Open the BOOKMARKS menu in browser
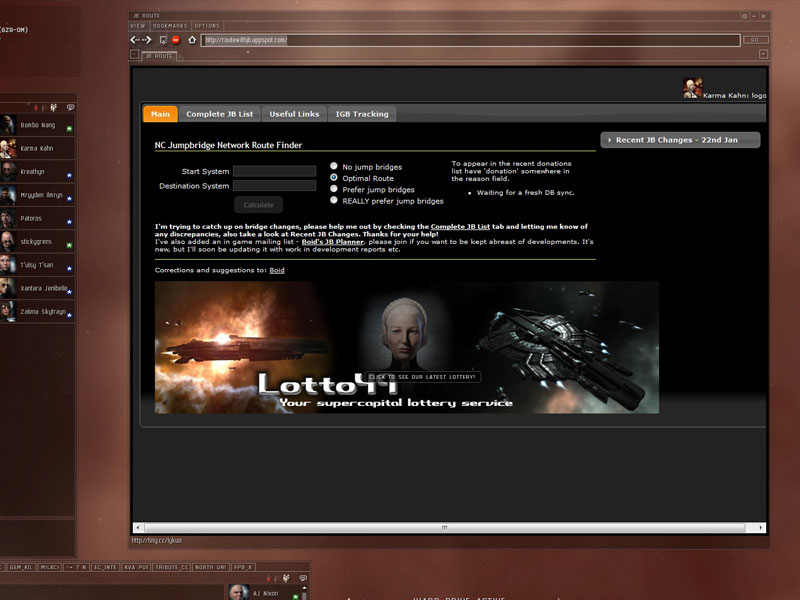 pyautogui.click(x=170, y=26)
